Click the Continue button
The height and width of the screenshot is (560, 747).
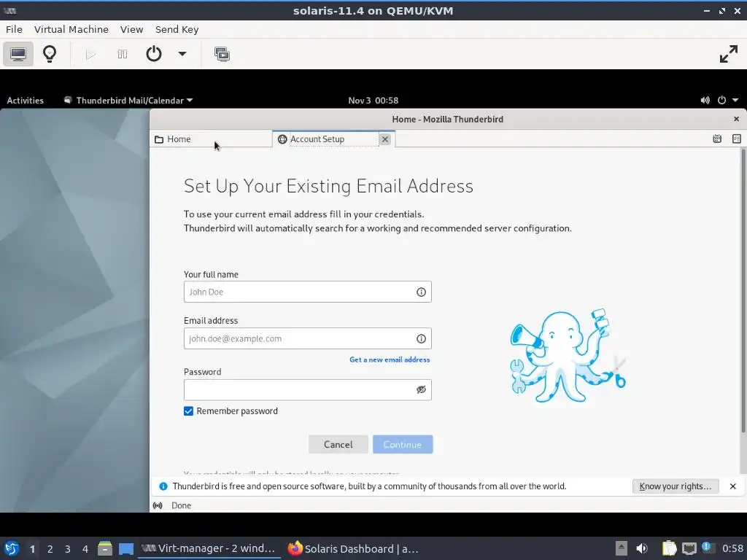click(x=403, y=444)
